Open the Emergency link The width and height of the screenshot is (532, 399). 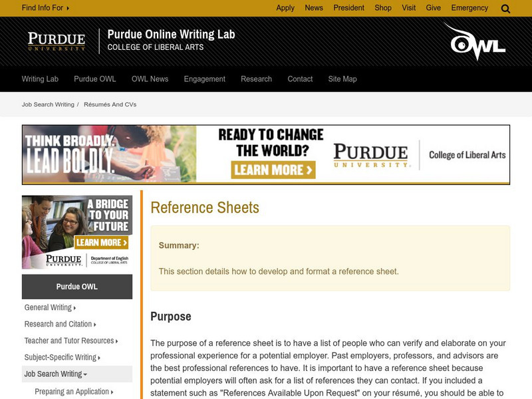[x=469, y=8]
